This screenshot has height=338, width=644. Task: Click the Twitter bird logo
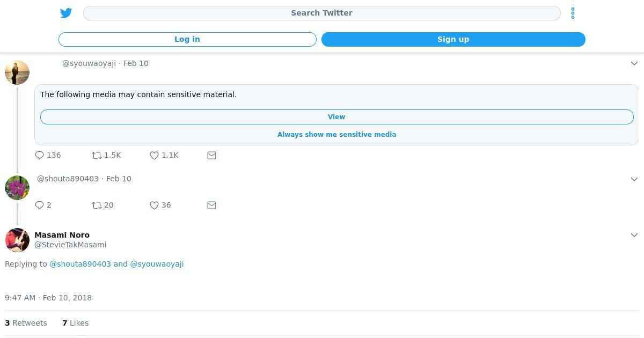66,13
